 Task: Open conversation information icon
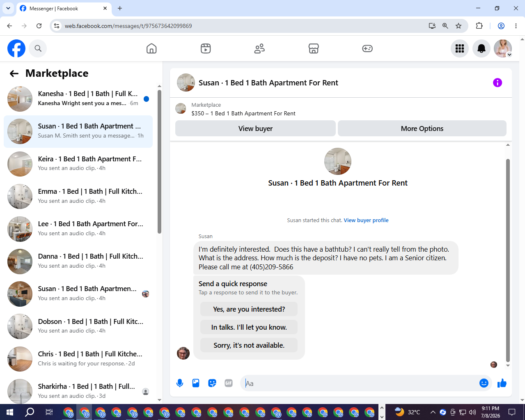[497, 83]
